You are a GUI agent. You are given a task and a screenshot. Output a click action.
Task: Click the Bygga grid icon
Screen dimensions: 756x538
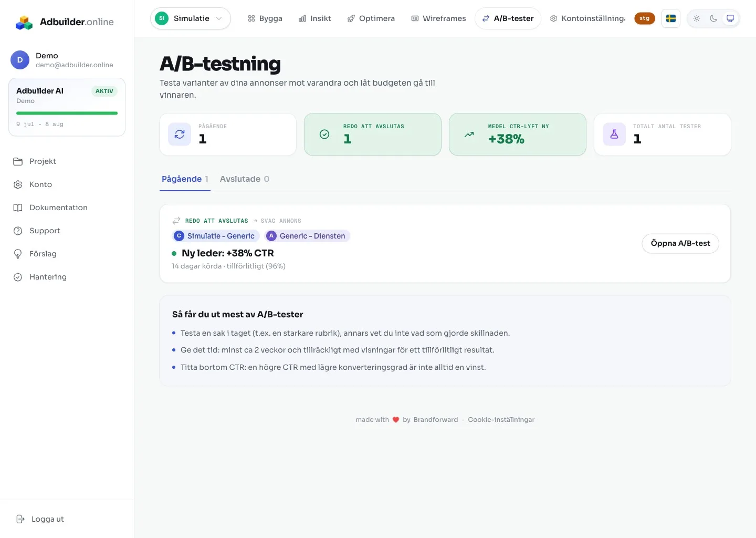coord(251,18)
